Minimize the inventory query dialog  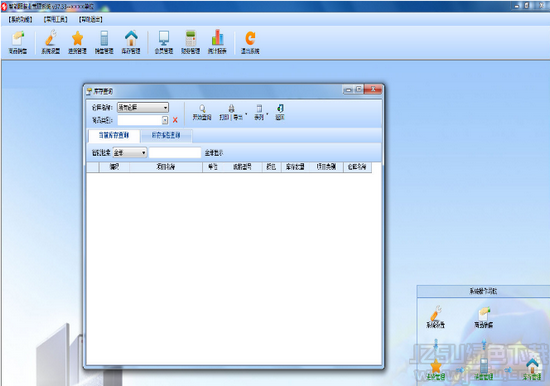[348, 90]
